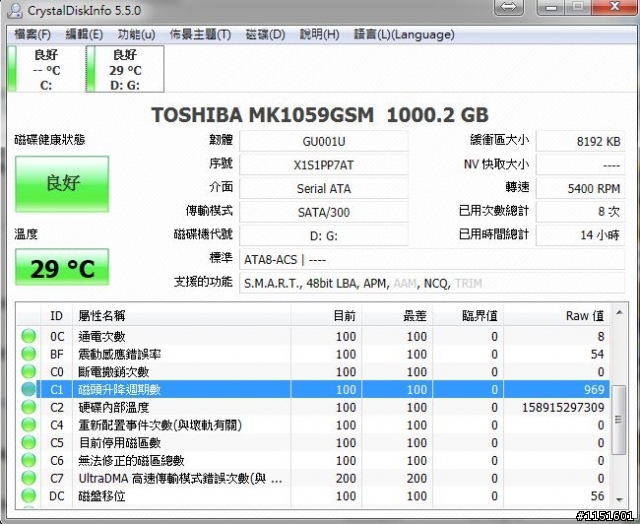The width and height of the screenshot is (640, 524).
Task: Click status dot for C5 目前停用磁區數 row
Action: [29, 442]
